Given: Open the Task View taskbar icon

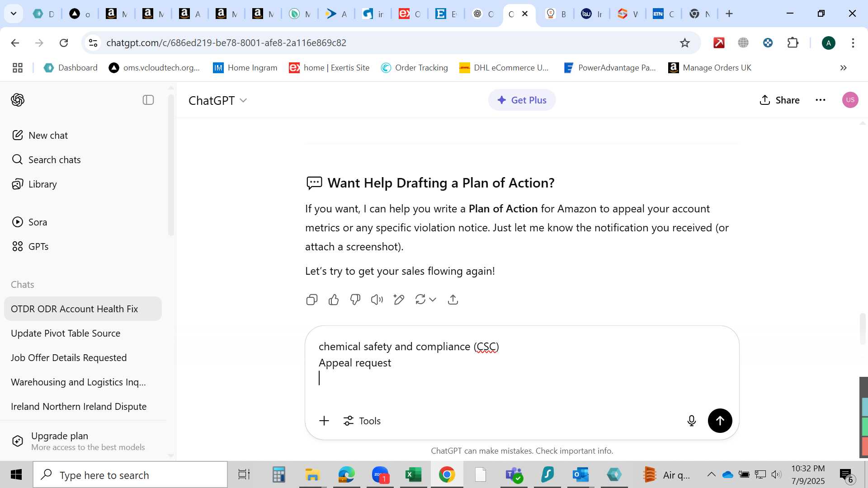Looking at the screenshot, I should [244, 475].
